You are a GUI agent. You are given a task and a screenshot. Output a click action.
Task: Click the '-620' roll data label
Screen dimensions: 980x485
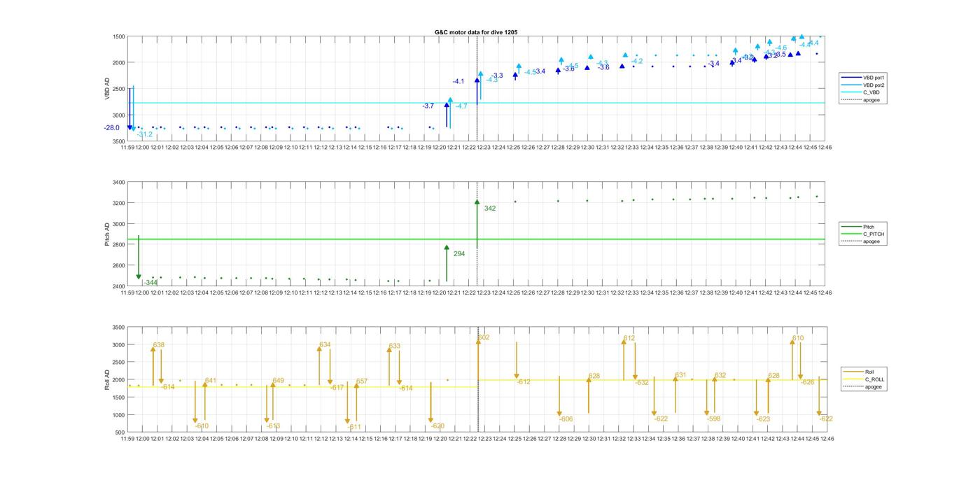pyautogui.click(x=437, y=426)
